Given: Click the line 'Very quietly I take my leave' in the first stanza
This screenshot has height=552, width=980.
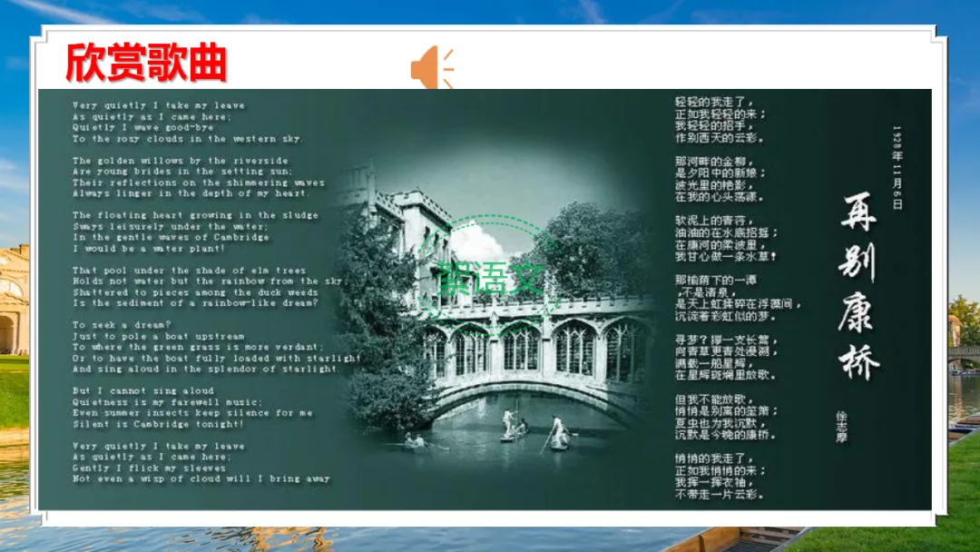Looking at the screenshot, I should 159,105.
